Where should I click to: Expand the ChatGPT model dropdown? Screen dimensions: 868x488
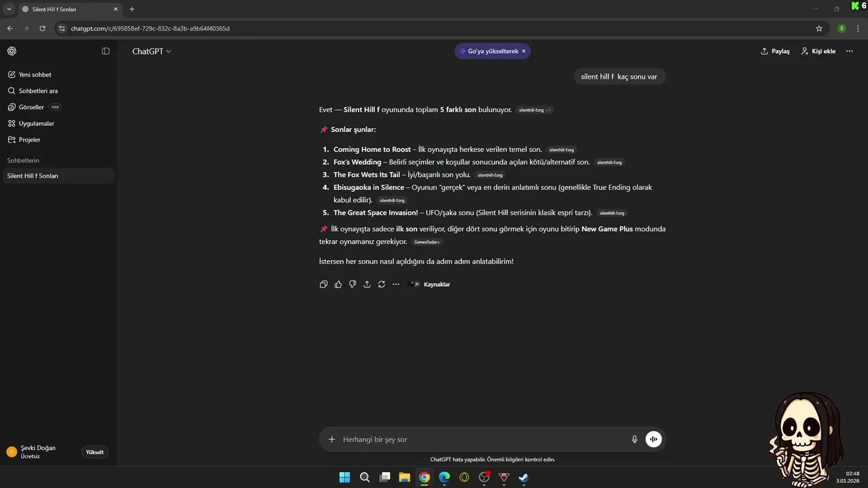151,51
